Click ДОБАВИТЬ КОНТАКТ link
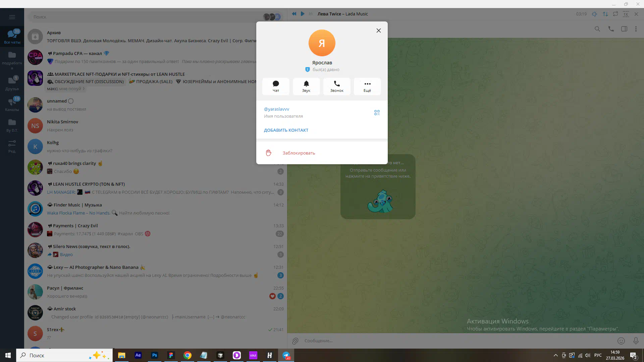The image size is (644, 362). click(x=286, y=130)
